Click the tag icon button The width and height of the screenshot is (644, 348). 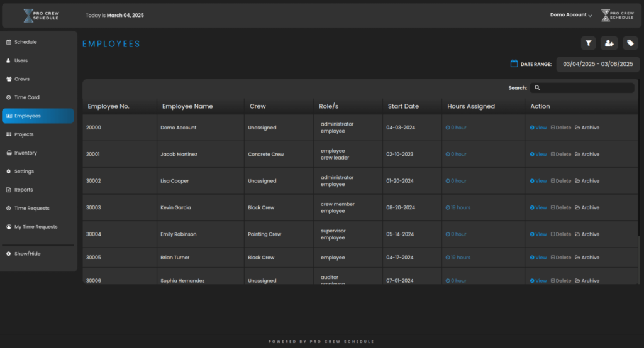coord(630,43)
